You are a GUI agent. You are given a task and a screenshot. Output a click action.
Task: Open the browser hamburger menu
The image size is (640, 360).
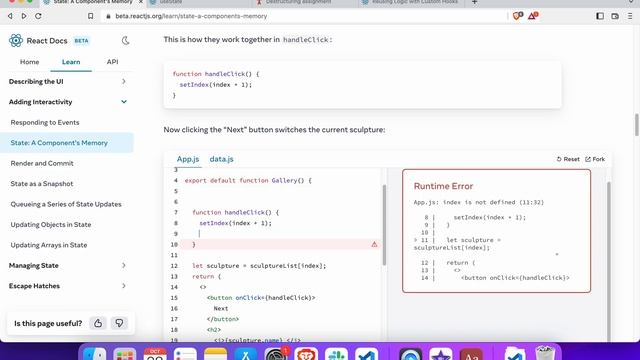(630, 16)
